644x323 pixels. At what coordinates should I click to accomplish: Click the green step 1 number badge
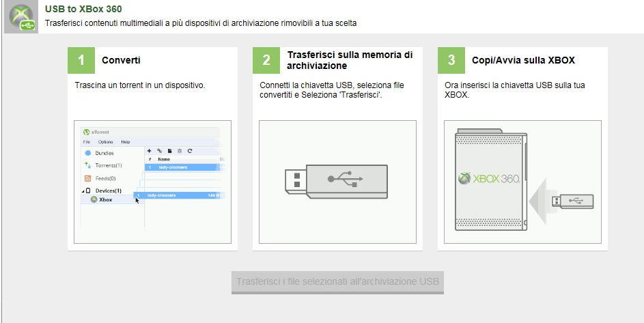coord(81,60)
